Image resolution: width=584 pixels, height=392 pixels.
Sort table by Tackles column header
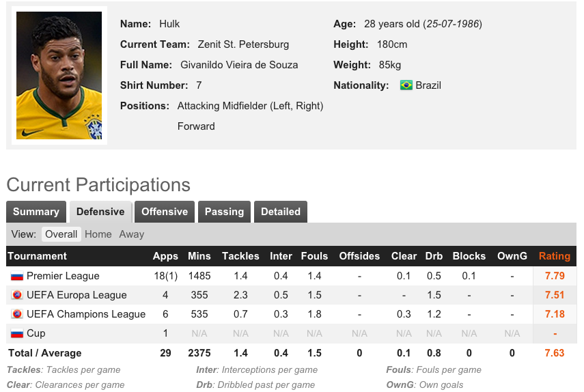(x=240, y=256)
